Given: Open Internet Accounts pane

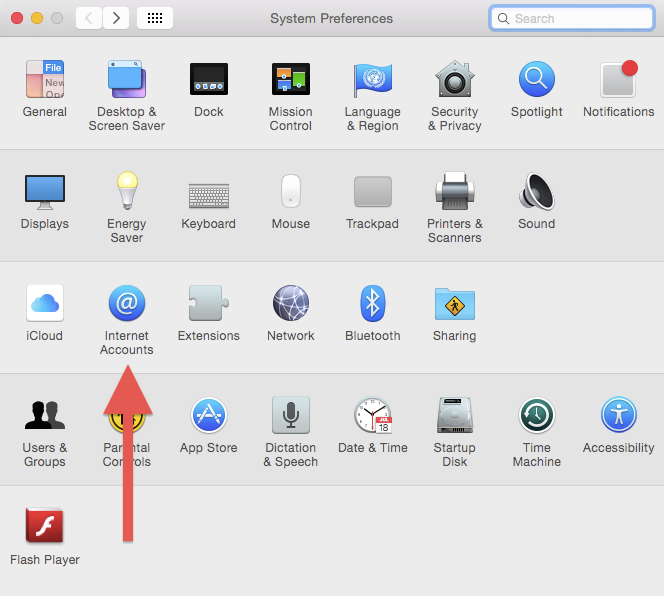Looking at the screenshot, I should 127,303.
